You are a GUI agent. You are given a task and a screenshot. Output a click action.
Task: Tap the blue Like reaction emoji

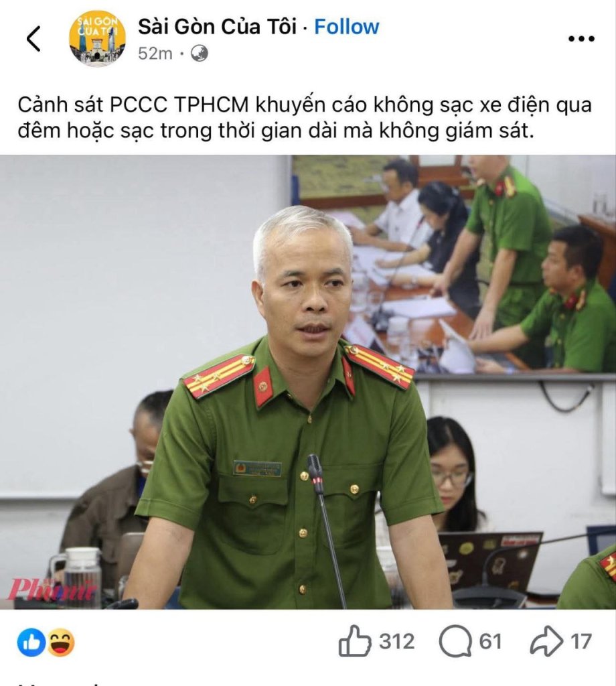[31, 642]
